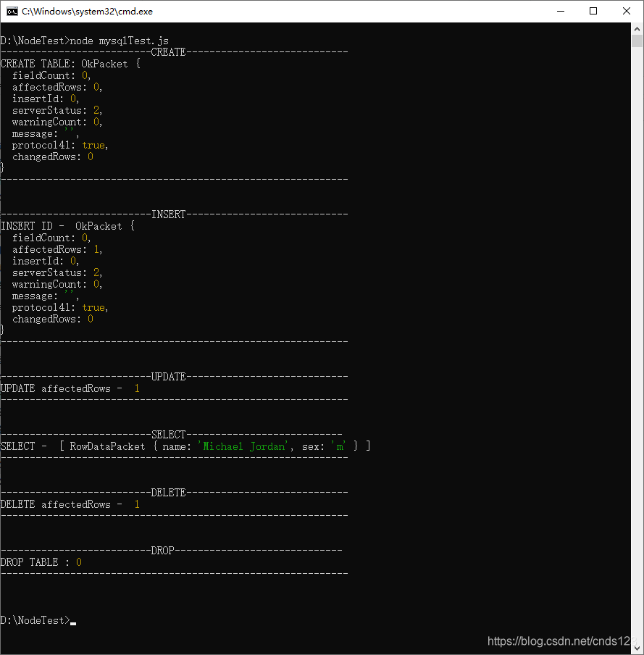
Task: Click the INSERT section header
Action: coord(168,214)
